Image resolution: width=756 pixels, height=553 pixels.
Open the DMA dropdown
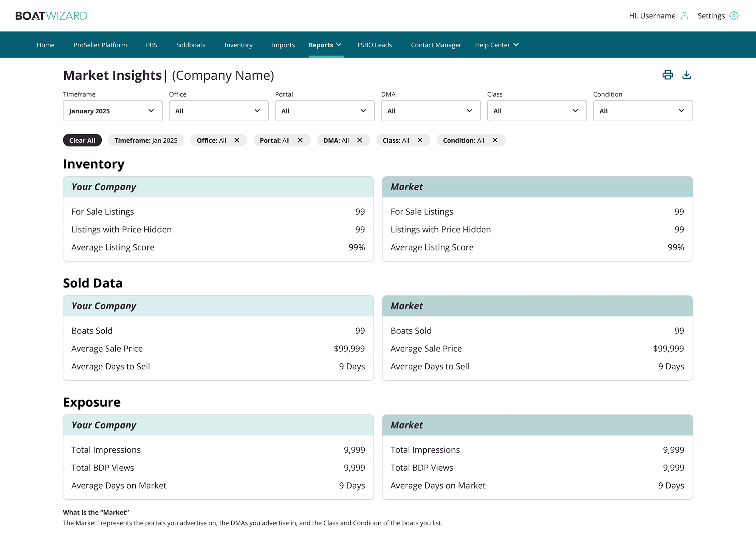click(x=431, y=111)
